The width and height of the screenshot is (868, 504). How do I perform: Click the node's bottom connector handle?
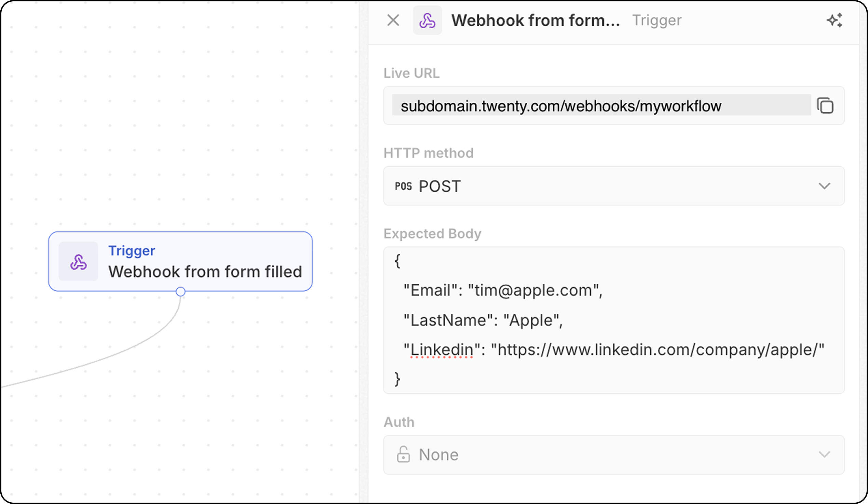pyautogui.click(x=180, y=292)
